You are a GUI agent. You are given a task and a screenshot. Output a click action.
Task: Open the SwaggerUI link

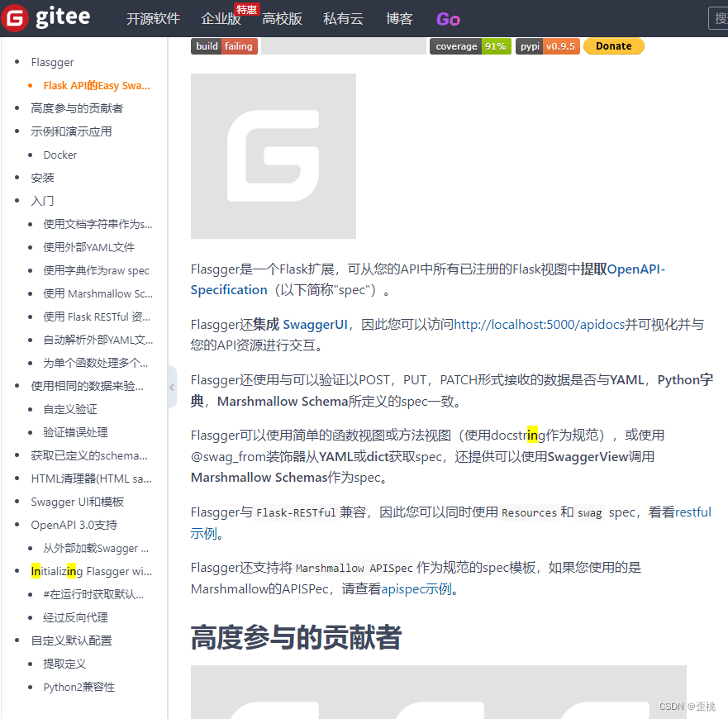(x=316, y=324)
